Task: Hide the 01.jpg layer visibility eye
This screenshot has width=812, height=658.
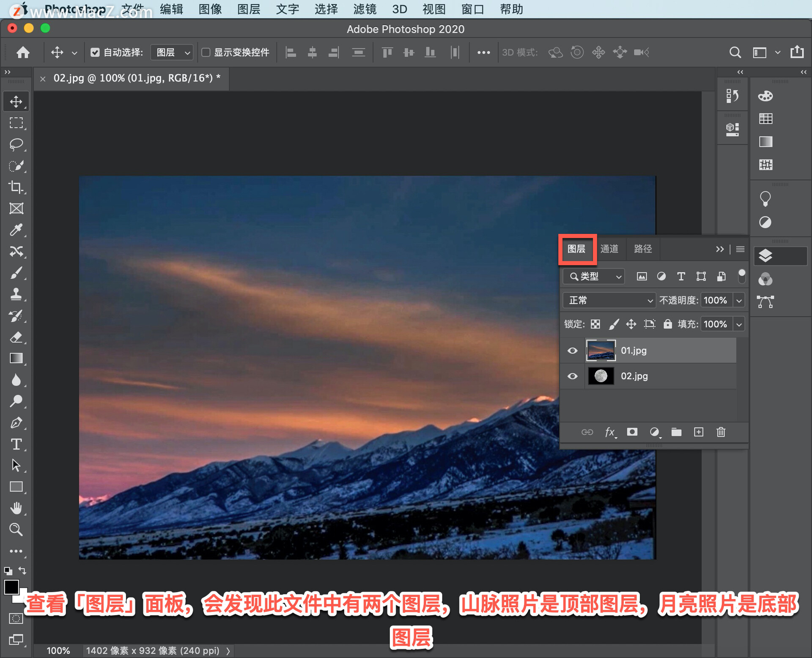Action: pos(572,351)
